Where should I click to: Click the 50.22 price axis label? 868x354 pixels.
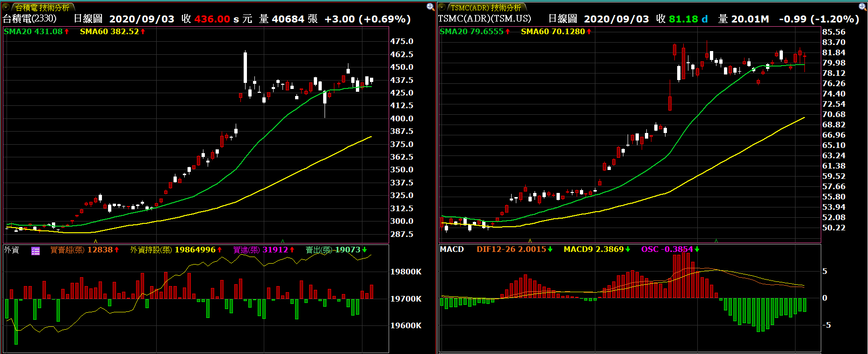(x=834, y=228)
